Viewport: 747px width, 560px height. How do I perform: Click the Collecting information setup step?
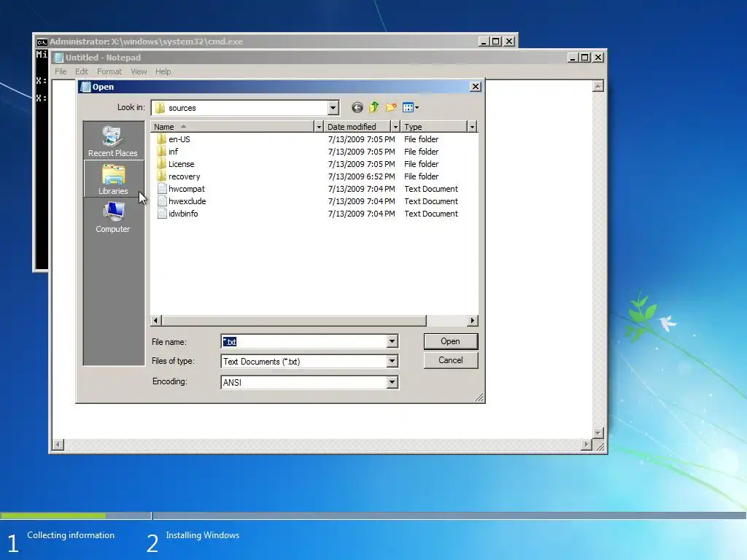[x=71, y=535]
